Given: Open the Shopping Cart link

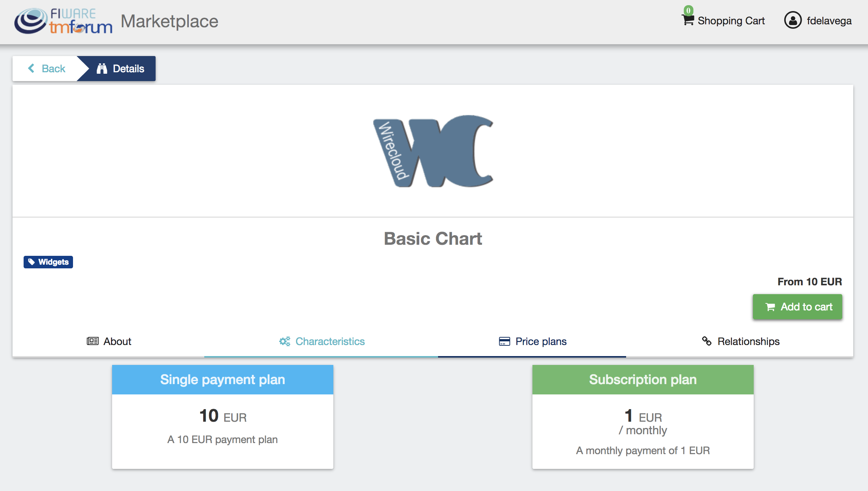Looking at the screenshot, I should (x=731, y=21).
